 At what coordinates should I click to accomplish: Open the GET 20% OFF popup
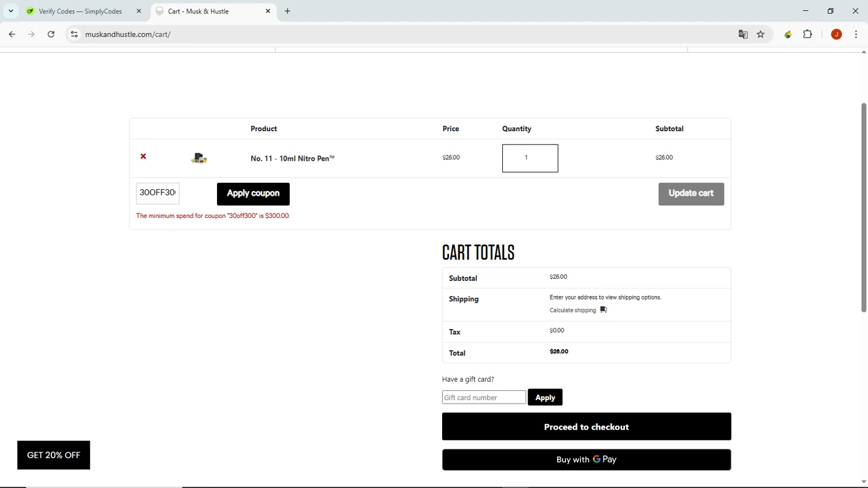pyautogui.click(x=54, y=455)
